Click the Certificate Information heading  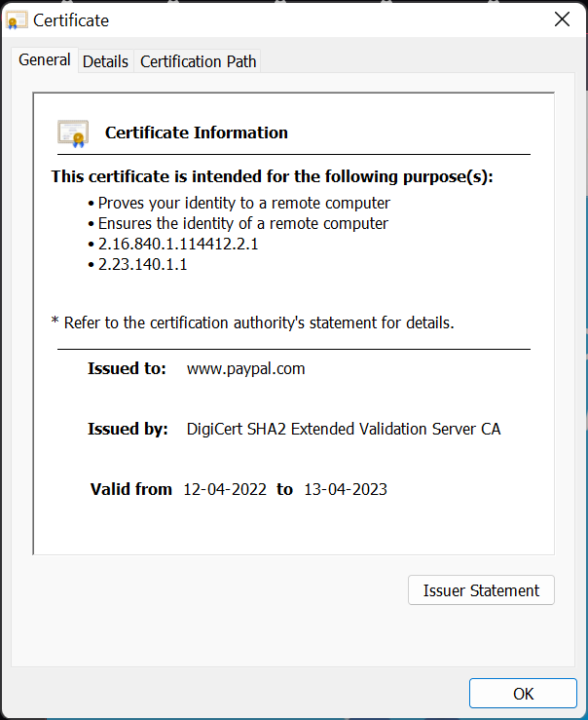pyautogui.click(x=197, y=133)
